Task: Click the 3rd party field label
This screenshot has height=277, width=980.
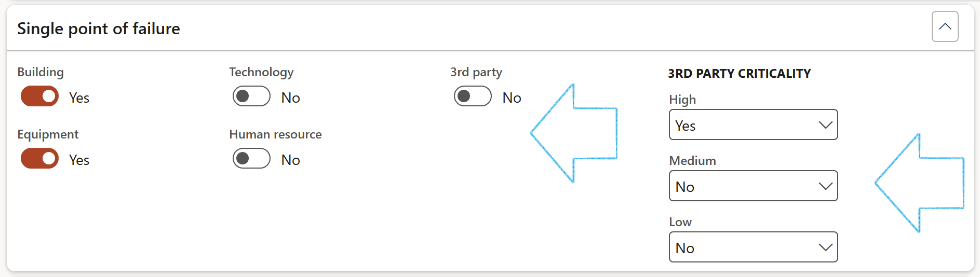Action: (x=476, y=72)
